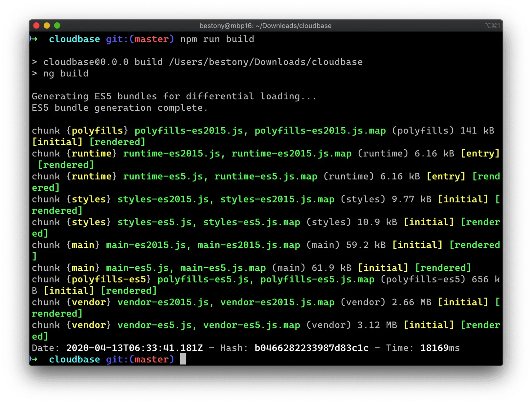Click the '9.77 kB' styles size
Screen dimensions: 532x404
[x=411, y=199]
